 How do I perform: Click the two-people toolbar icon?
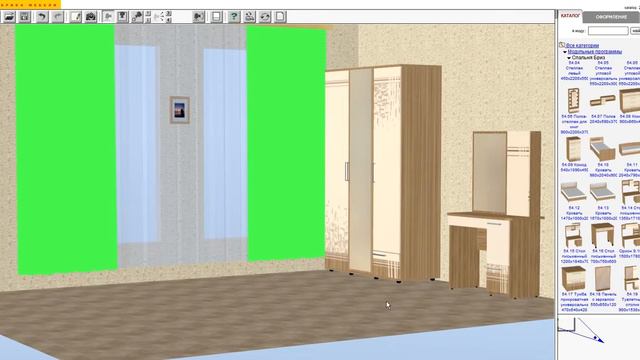point(249,17)
